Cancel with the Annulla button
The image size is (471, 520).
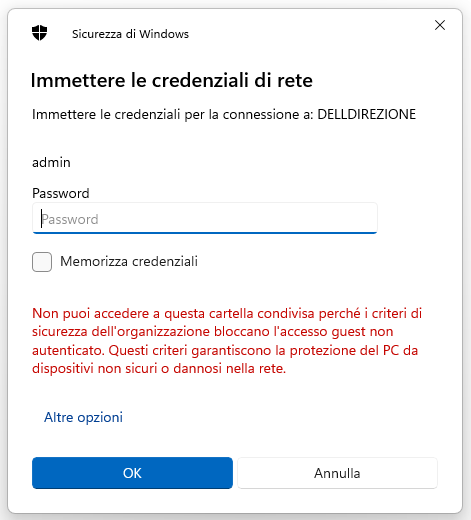coord(337,473)
